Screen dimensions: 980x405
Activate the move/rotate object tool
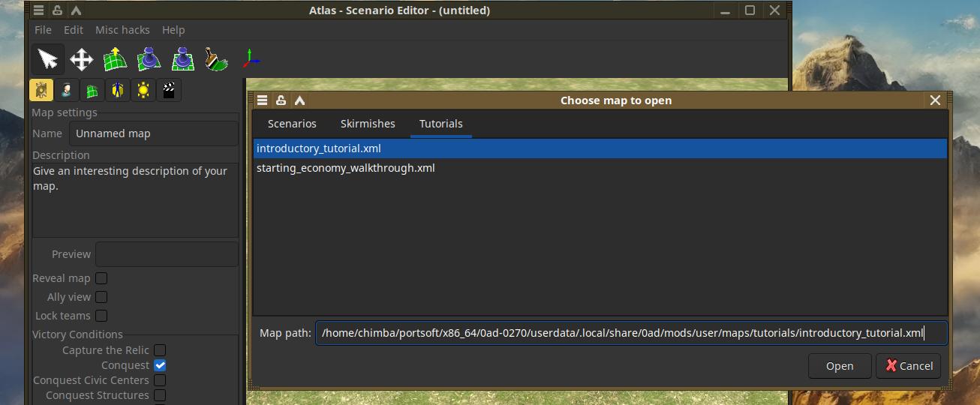click(x=81, y=59)
